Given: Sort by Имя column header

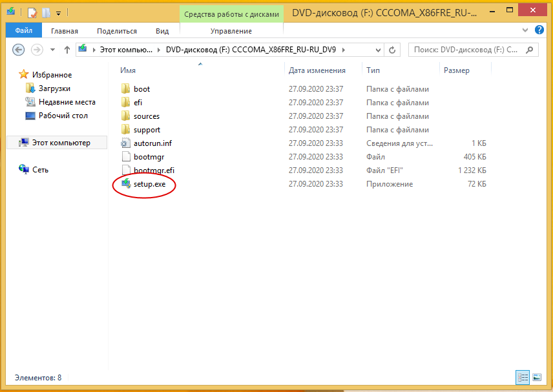Looking at the screenshot, I should pyautogui.click(x=128, y=70).
